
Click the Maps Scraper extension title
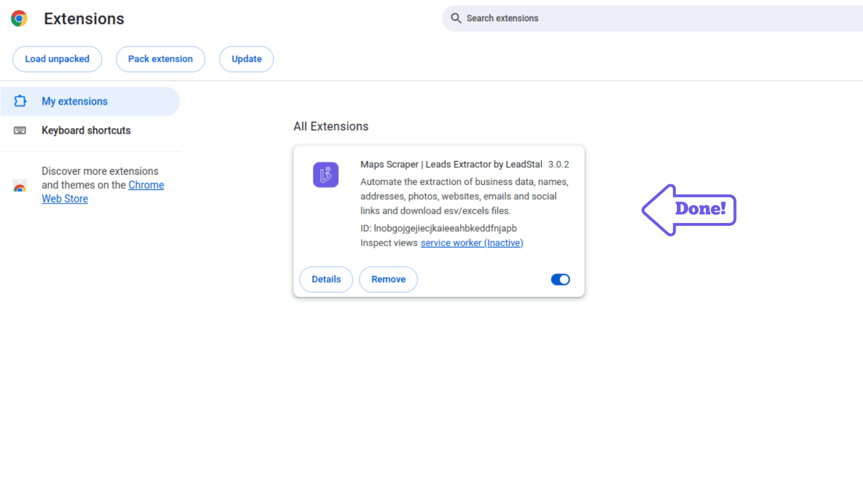(451, 164)
